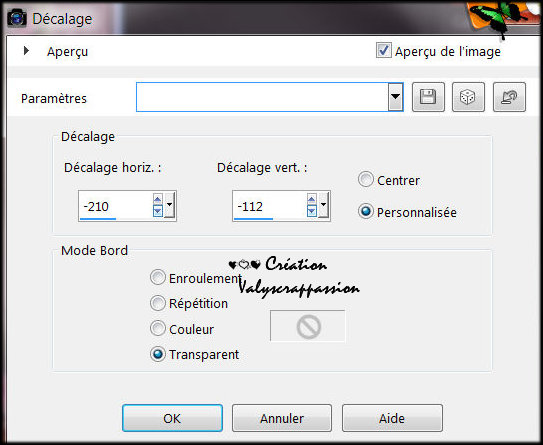Choose Répétition edge mode

158,303
